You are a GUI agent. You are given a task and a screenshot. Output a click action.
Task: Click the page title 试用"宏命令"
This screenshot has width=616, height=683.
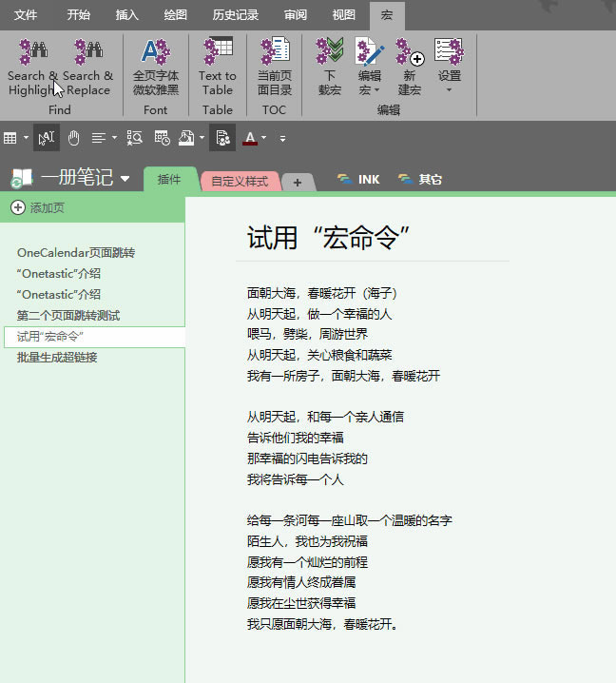click(329, 238)
